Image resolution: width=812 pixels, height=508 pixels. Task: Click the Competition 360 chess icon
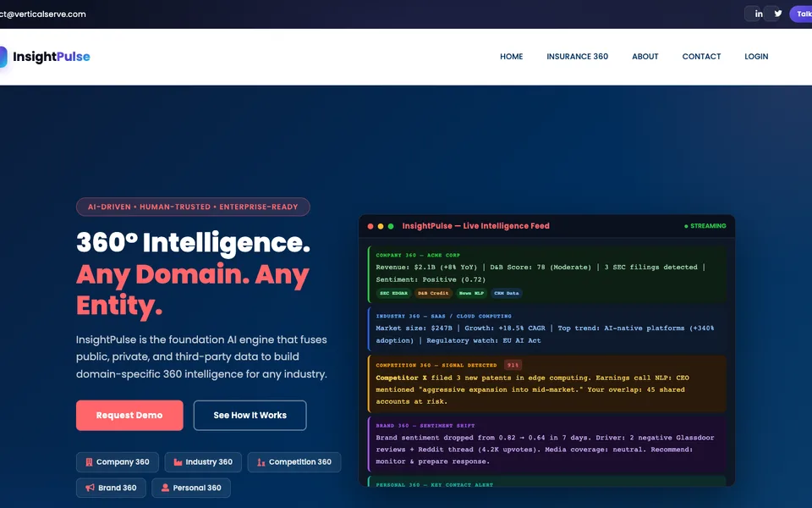[x=261, y=462]
